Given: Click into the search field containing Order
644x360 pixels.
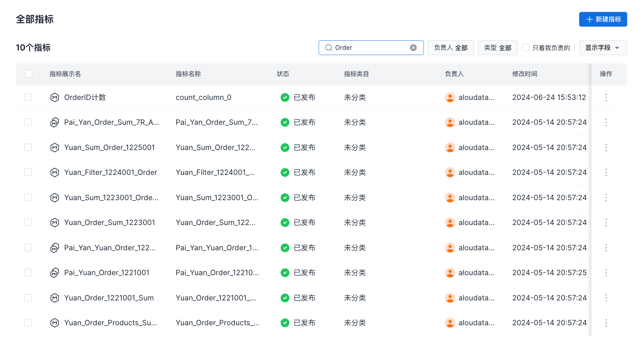Looking at the screenshot, I should coord(370,48).
